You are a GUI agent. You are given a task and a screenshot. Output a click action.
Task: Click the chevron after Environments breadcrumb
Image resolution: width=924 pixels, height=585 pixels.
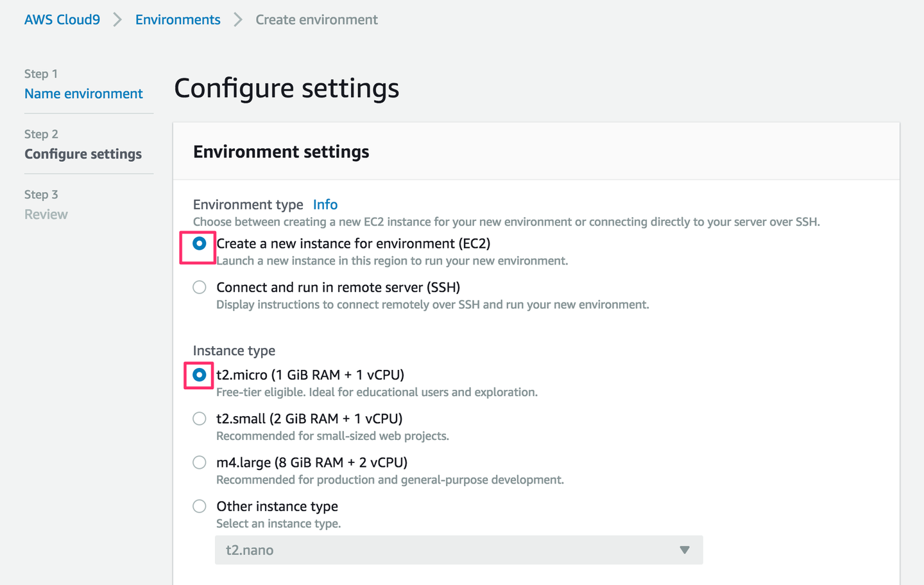pyautogui.click(x=238, y=20)
